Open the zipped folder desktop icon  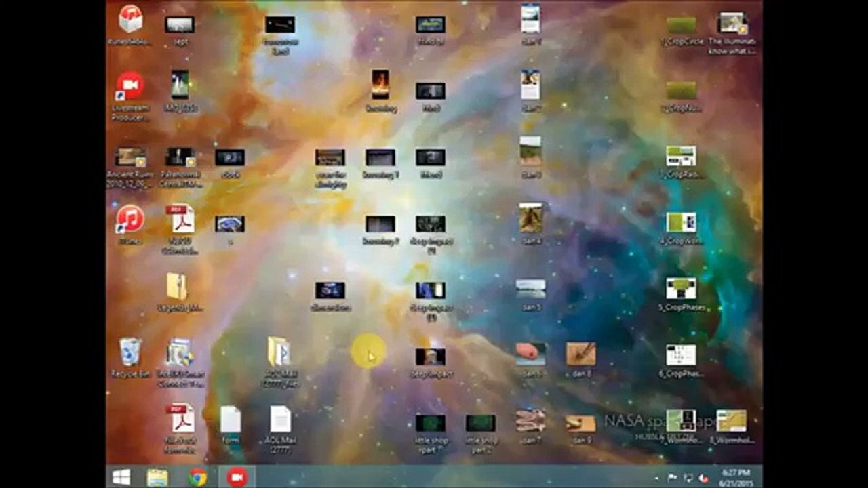click(x=177, y=287)
